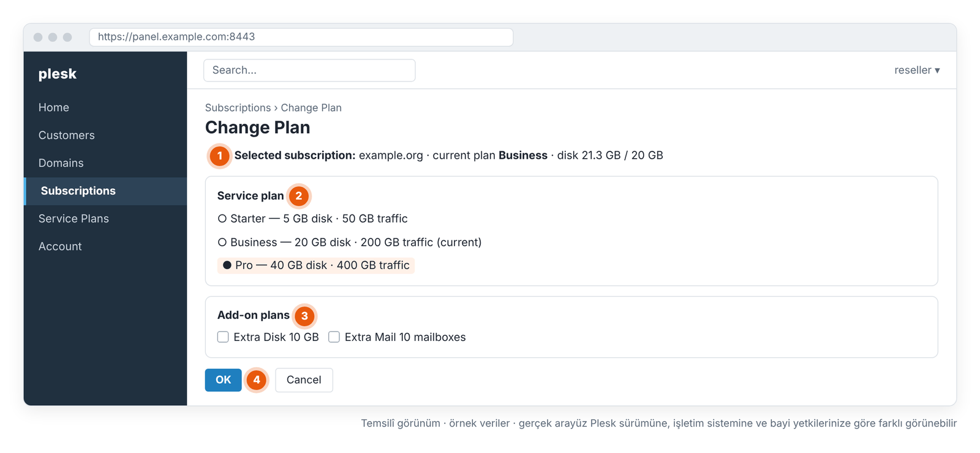Select the Starter plan radio button
This screenshot has height=453, width=980.
[222, 219]
